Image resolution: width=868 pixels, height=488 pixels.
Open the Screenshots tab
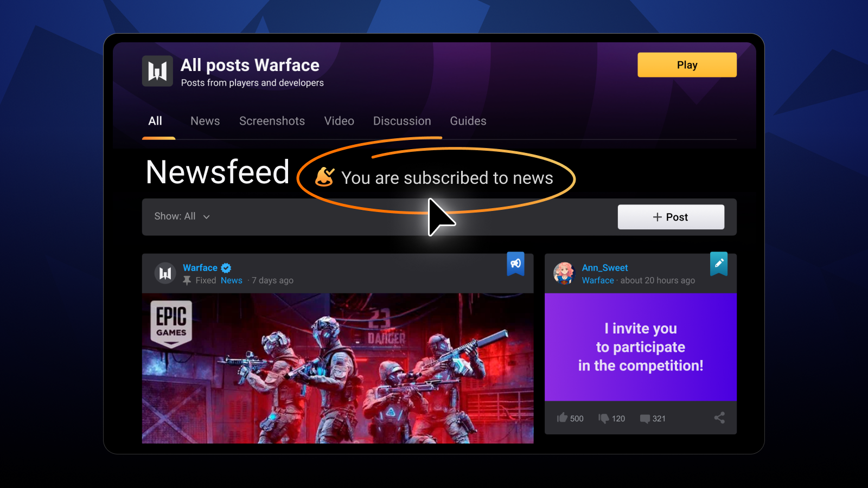click(272, 121)
